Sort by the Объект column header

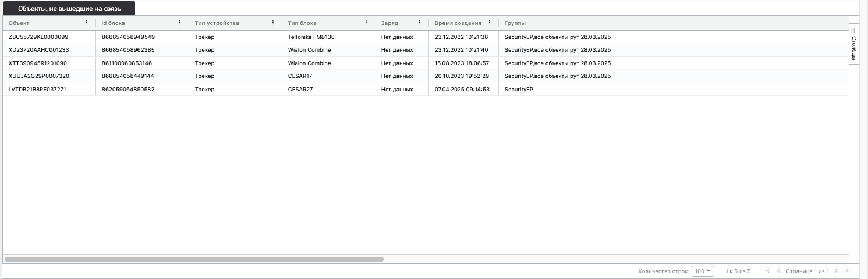click(x=19, y=23)
